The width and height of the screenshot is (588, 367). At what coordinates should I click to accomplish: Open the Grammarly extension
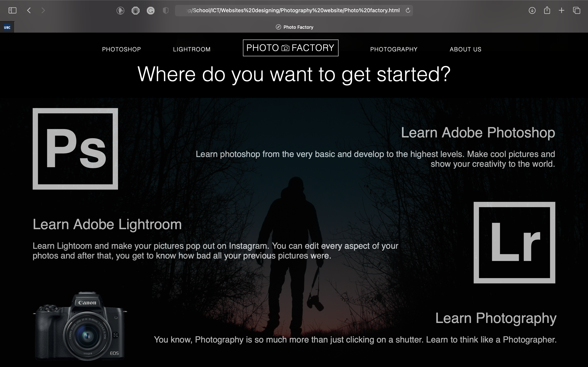click(x=151, y=10)
